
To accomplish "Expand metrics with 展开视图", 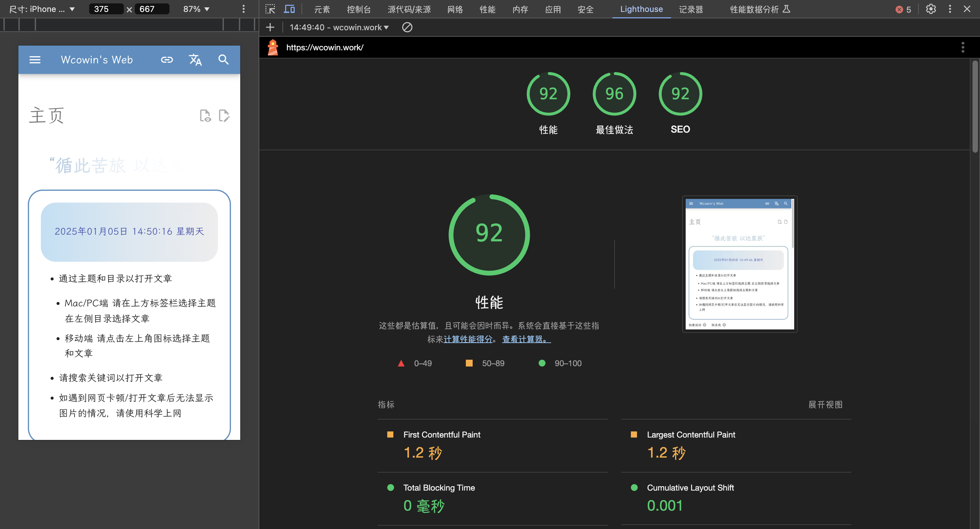I will coord(825,405).
